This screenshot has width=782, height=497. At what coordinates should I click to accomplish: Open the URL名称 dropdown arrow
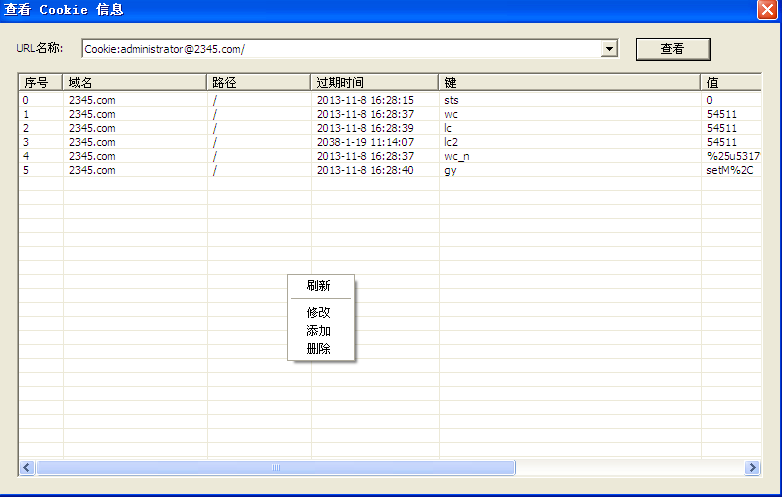click(609, 49)
